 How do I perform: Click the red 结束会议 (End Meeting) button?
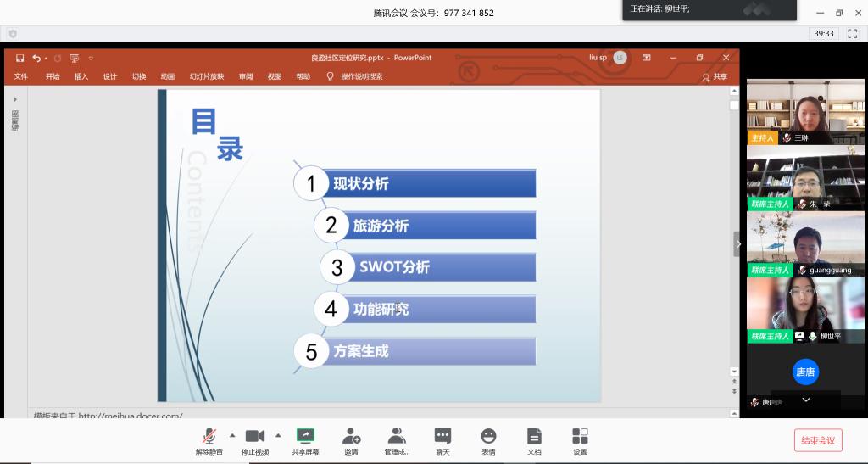click(818, 440)
